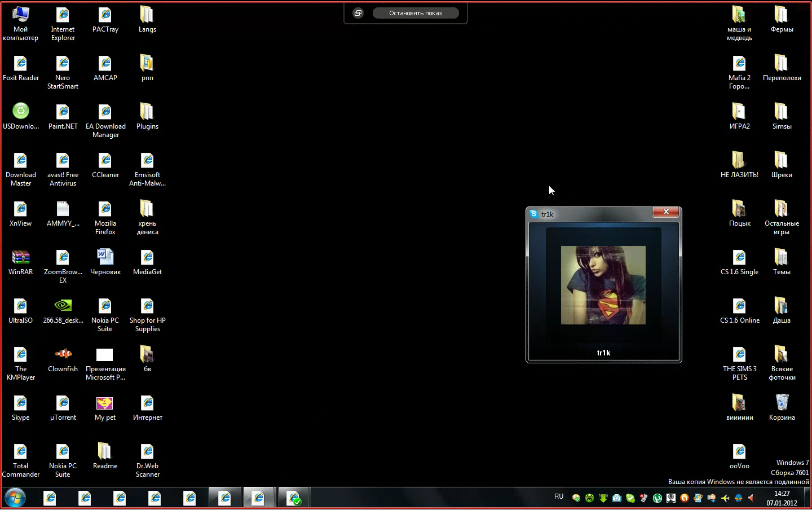Select the WinRAR desktop icon

coord(21,258)
